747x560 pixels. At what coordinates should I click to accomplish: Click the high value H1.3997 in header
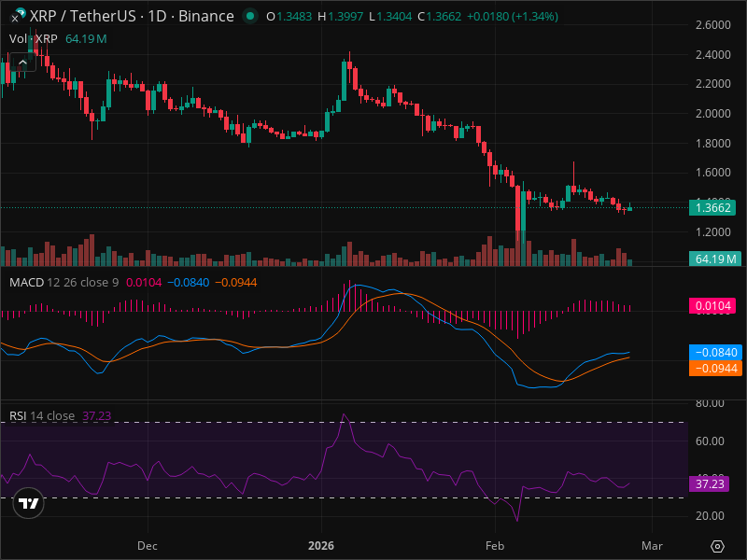(x=341, y=17)
